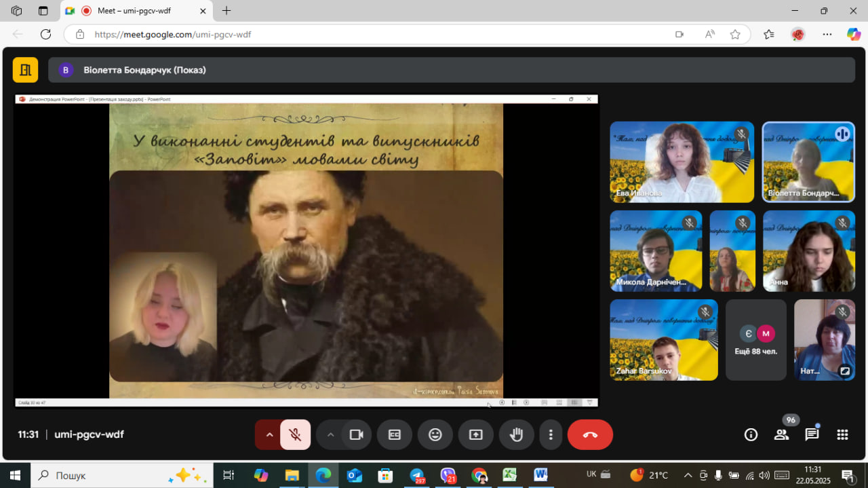Click the shared PowerPoint presentation slide
The image size is (868, 488).
pyautogui.click(x=307, y=250)
